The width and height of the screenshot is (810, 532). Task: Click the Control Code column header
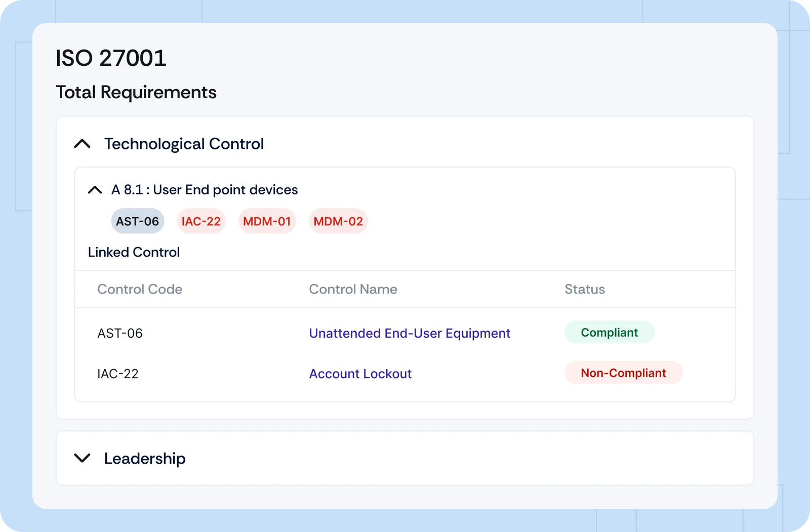point(140,289)
